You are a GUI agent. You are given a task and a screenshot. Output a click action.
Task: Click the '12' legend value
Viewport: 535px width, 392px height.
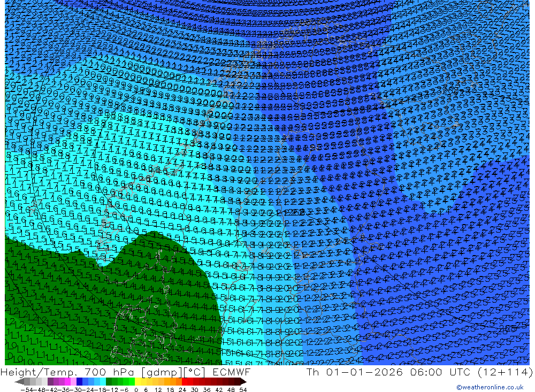tap(158, 390)
